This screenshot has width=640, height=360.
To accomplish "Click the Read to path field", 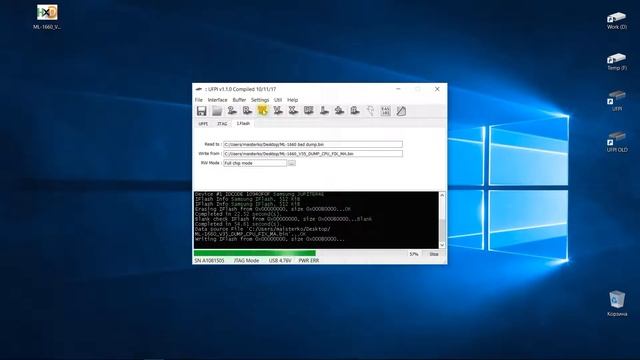I will [x=313, y=144].
